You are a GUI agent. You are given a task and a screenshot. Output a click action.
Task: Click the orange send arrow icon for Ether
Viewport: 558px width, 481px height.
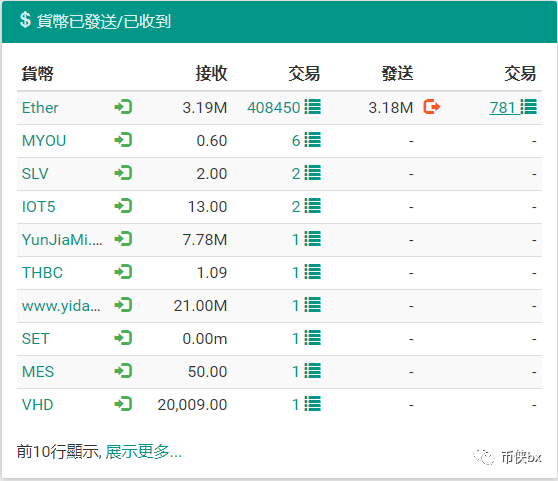[432, 107]
